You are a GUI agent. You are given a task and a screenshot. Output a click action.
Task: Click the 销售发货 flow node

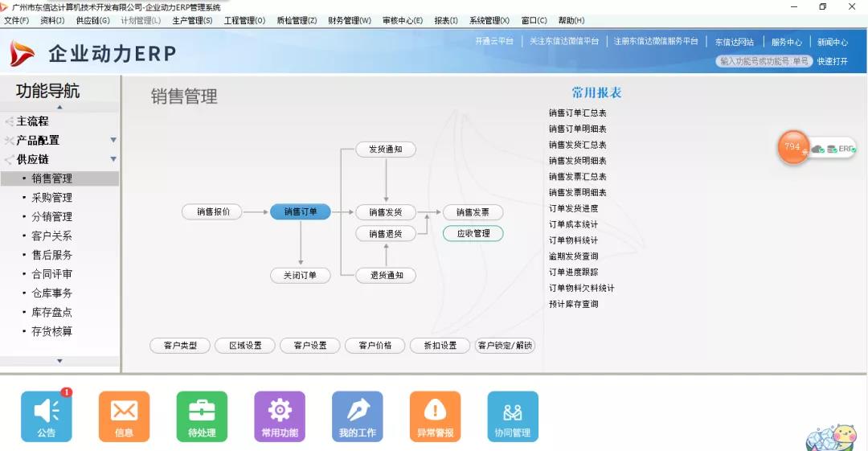point(385,212)
